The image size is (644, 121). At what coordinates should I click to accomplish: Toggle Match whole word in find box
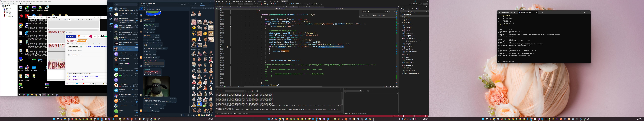point(367,15)
